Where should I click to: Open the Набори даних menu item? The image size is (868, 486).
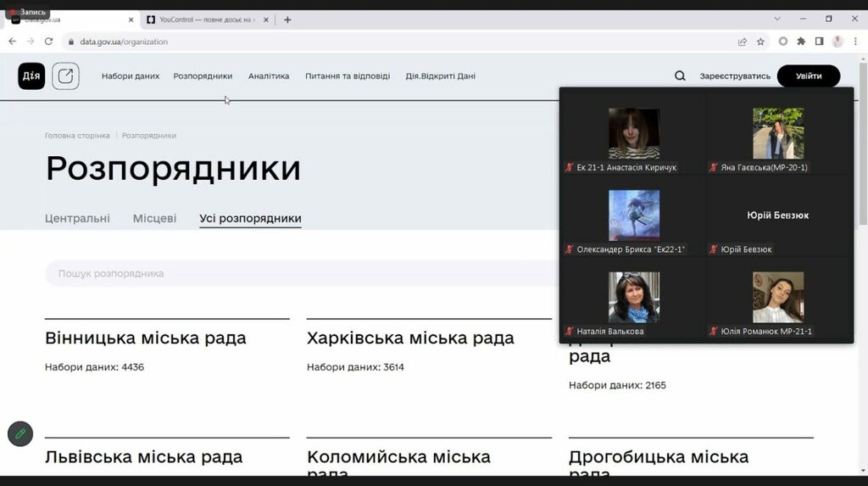click(x=131, y=76)
